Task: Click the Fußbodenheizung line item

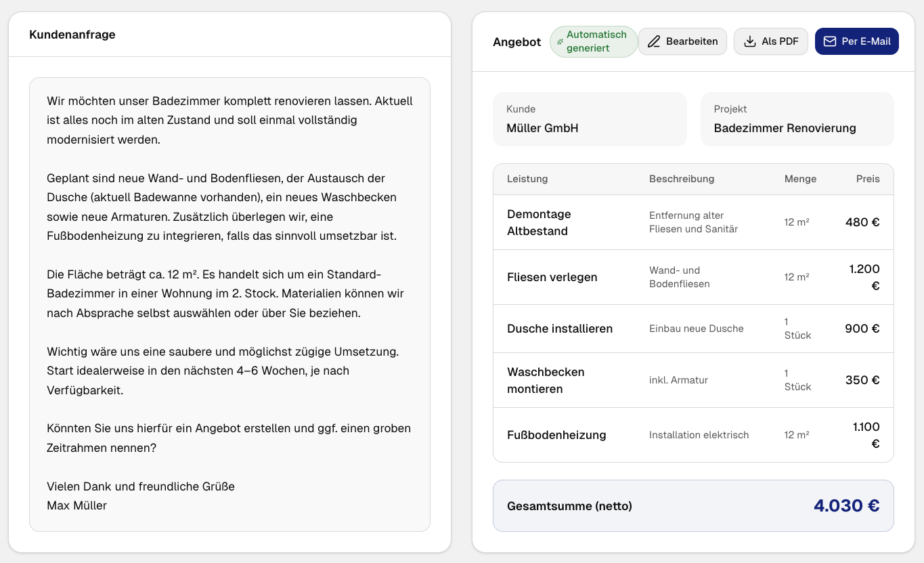Action: click(693, 434)
